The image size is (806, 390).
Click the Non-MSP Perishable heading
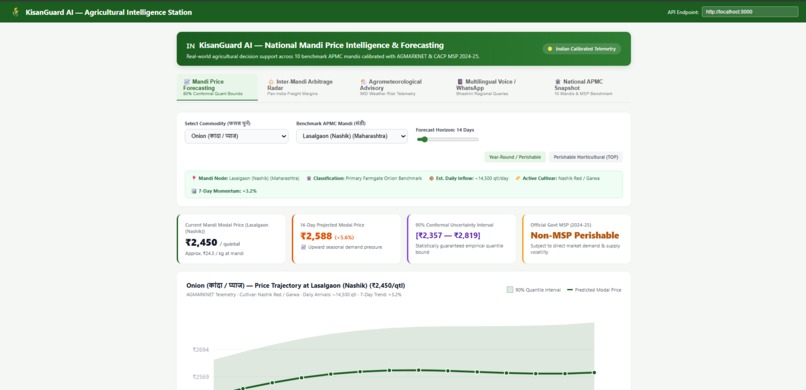[x=575, y=236]
